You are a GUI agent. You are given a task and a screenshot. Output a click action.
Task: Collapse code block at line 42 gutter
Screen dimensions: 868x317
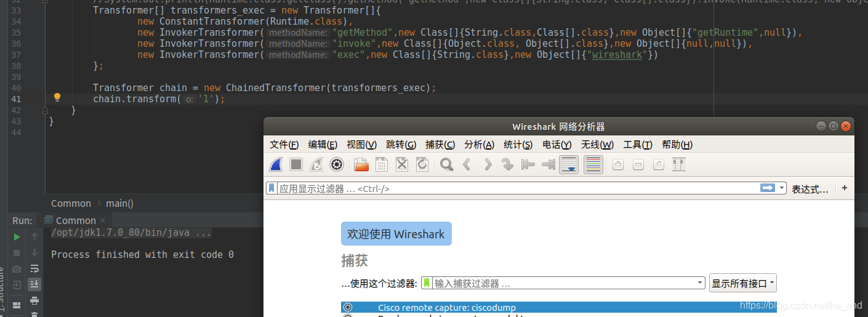click(46, 110)
